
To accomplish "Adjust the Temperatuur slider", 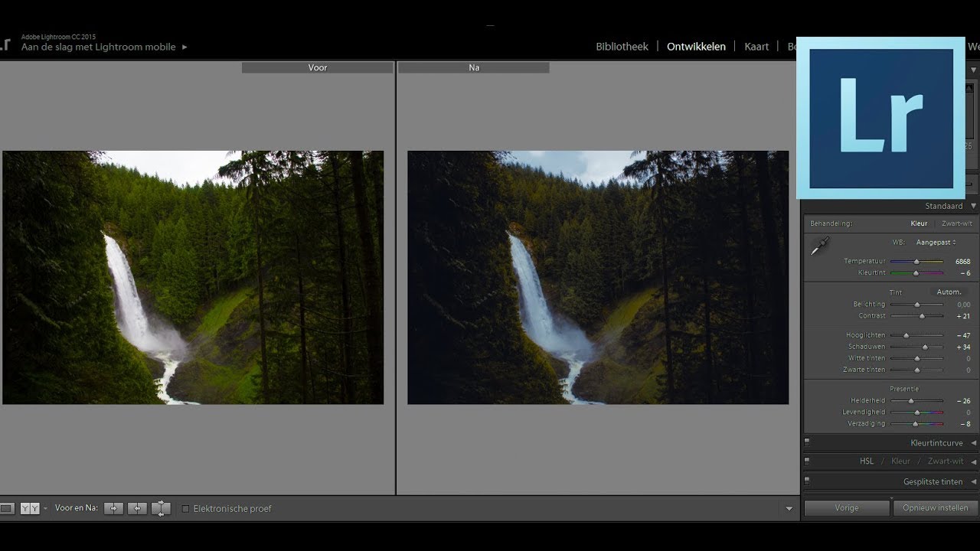I will pos(916,262).
